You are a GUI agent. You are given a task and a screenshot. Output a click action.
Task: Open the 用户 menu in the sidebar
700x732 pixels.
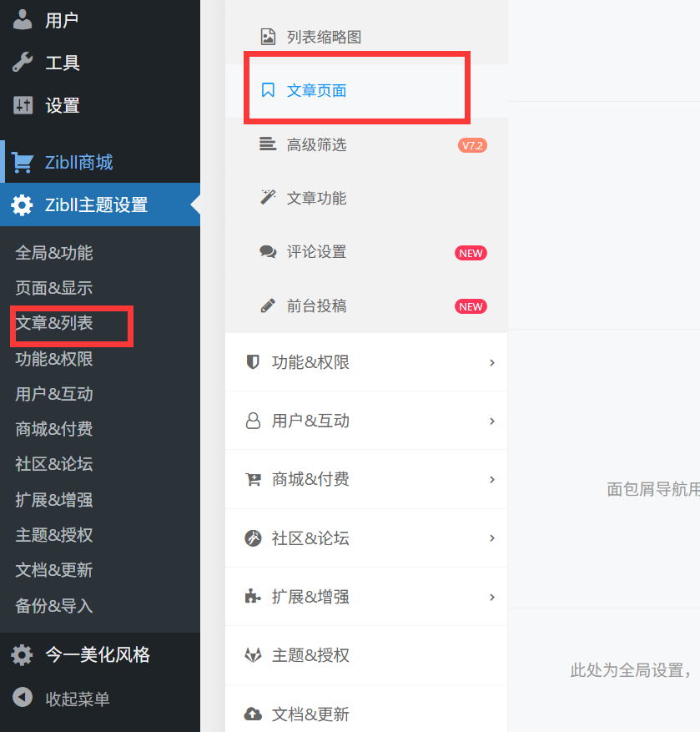[x=100, y=20]
